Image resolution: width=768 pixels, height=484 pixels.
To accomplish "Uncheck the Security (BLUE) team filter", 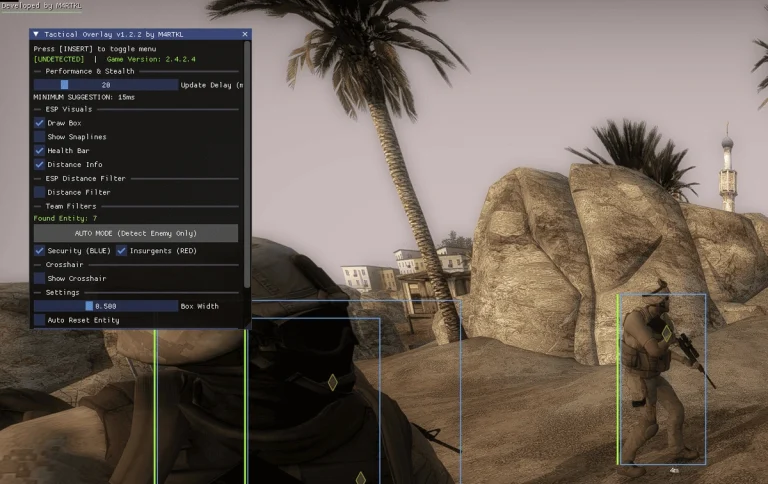I will (x=40, y=250).
